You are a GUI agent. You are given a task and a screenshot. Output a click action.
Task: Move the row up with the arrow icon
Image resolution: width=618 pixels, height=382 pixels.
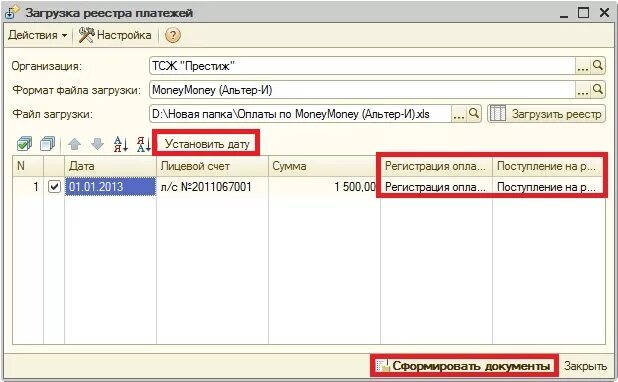74,144
